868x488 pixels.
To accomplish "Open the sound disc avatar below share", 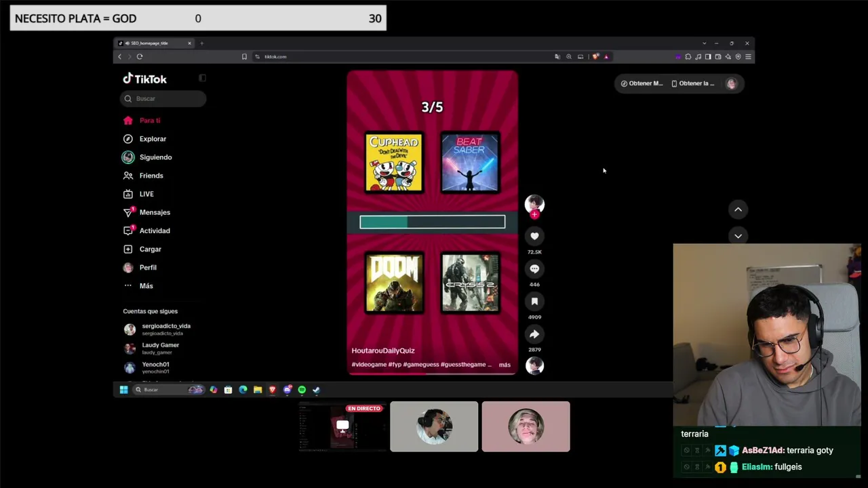I will [534, 366].
